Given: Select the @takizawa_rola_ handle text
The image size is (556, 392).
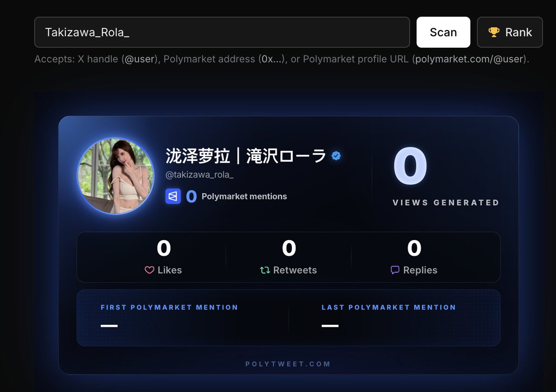Looking at the screenshot, I should click(x=200, y=174).
